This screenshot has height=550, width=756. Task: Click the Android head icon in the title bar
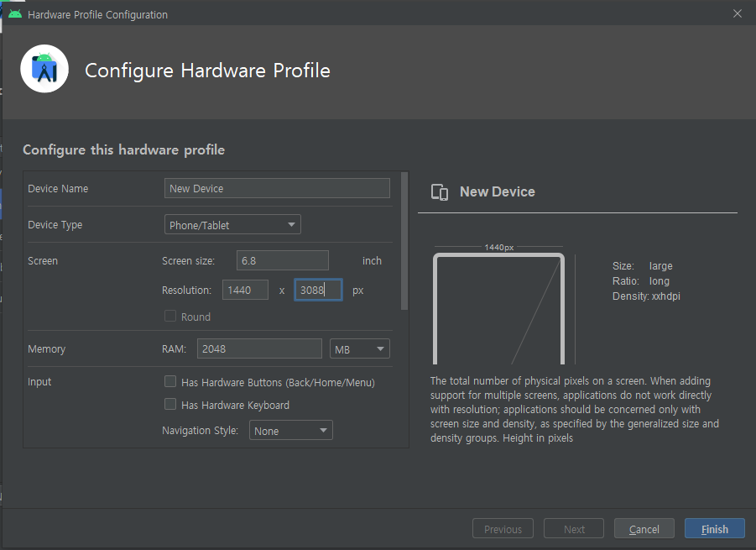(x=15, y=13)
